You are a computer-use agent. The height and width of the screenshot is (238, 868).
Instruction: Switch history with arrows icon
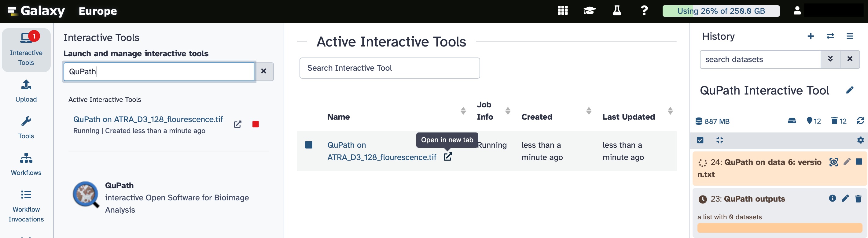click(x=830, y=36)
